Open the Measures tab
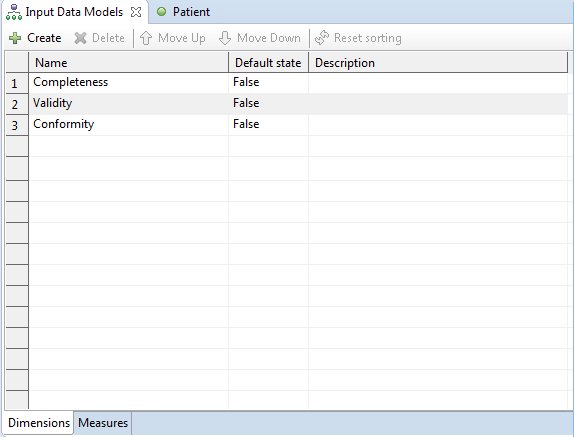Screen dimensions: 574x437 coord(103,423)
